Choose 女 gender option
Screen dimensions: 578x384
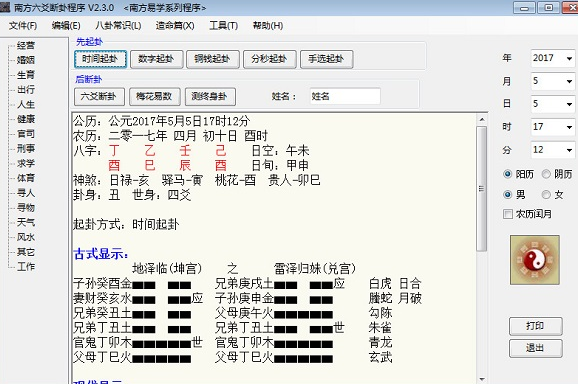(x=546, y=194)
